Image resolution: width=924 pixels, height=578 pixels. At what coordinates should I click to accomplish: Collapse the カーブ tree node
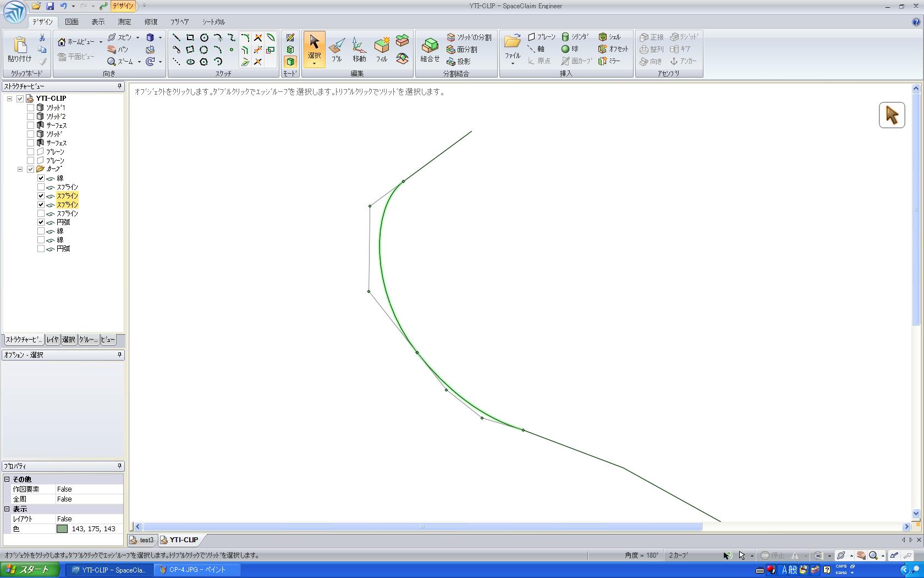pos(20,169)
